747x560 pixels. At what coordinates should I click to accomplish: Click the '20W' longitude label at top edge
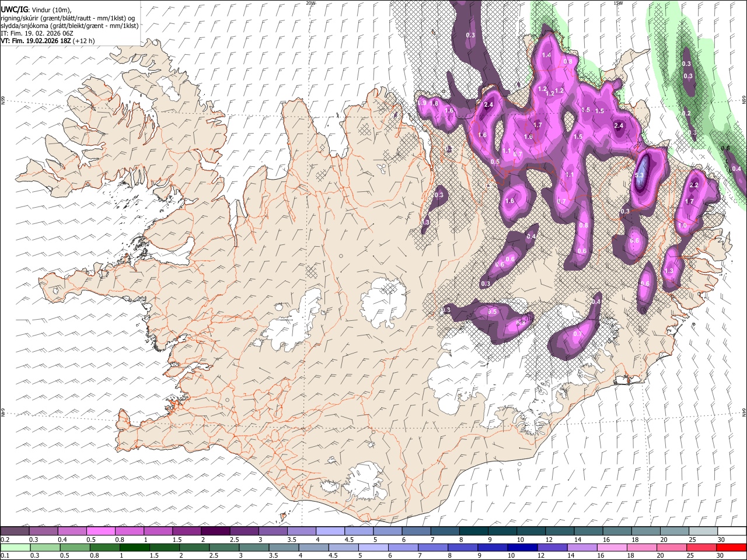[x=310, y=3]
